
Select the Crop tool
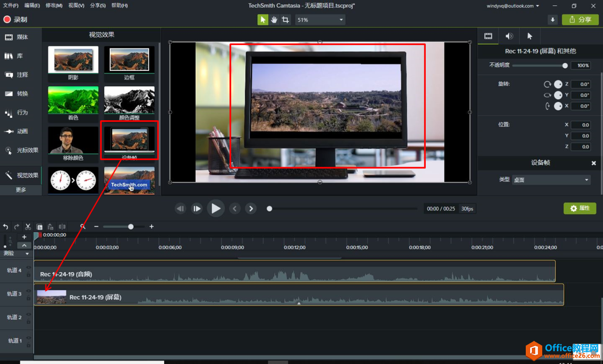[x=286, y=19]
